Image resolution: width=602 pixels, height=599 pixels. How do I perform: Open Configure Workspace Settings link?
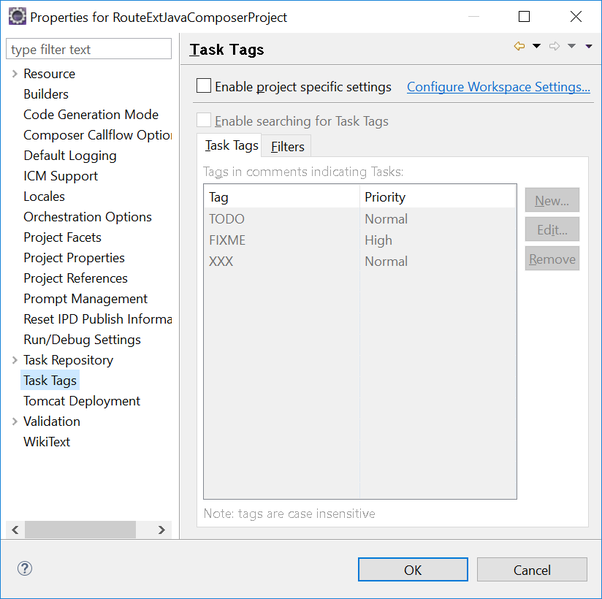tap(498, 87)
